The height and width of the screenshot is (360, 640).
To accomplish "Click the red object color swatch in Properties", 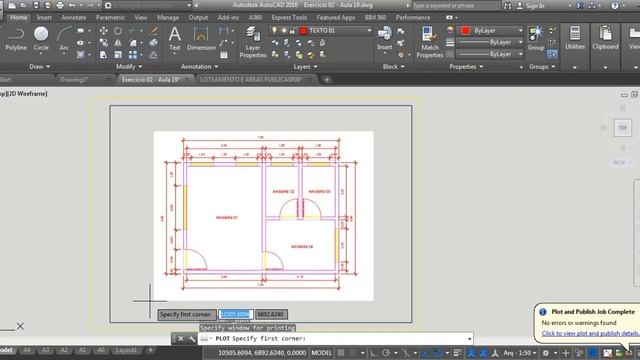I will (465, 31).
